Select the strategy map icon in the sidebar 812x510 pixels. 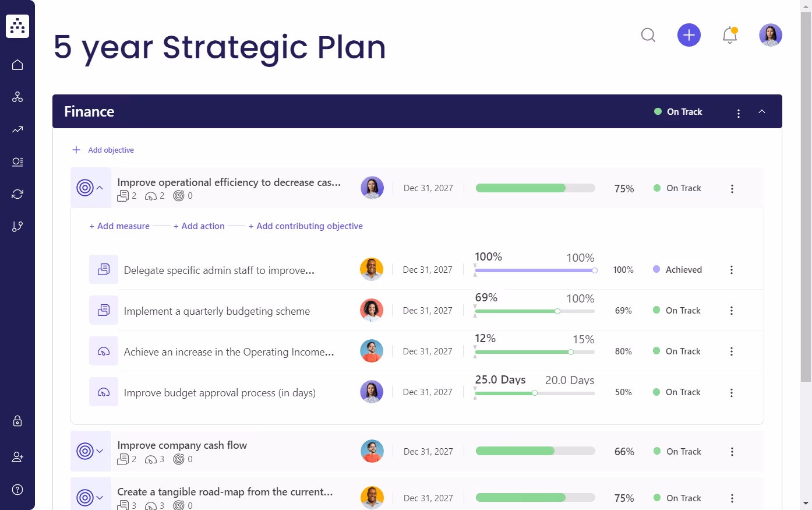pos(17,97)
